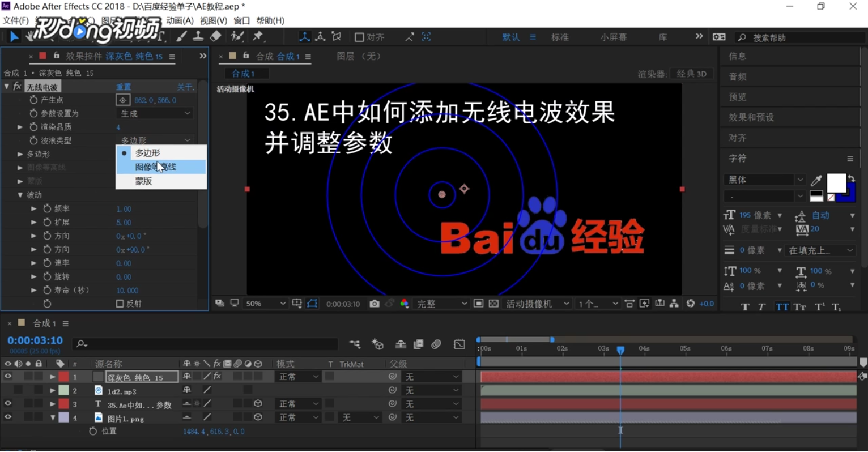
Task: Open the 波浪类型 dropdown
Action: click(155, 140)
